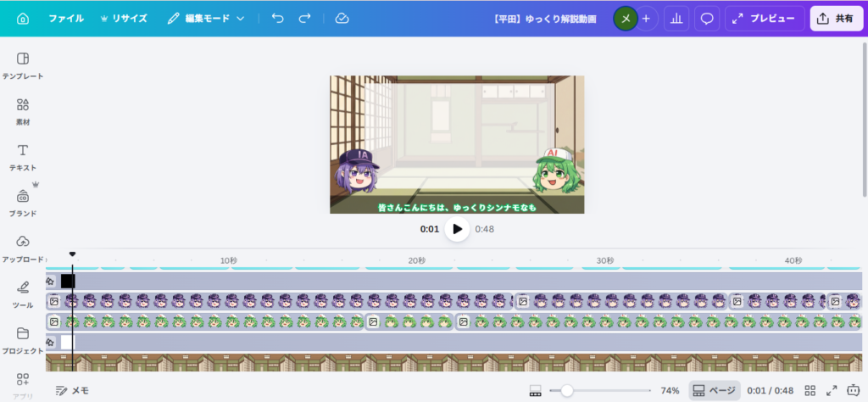Open the テンプレート (Templates) panel

point(23,65)
